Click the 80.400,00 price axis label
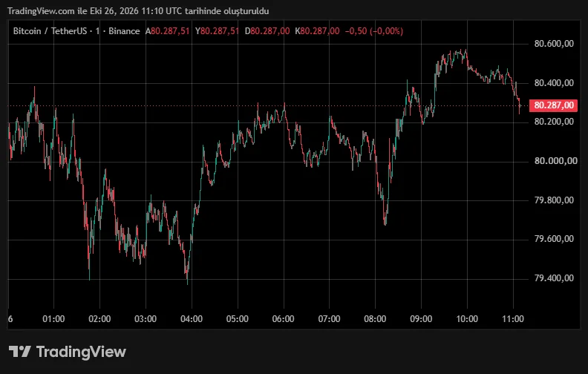Image resolution: width=588 pixels, height=374 pixels. 554,83
